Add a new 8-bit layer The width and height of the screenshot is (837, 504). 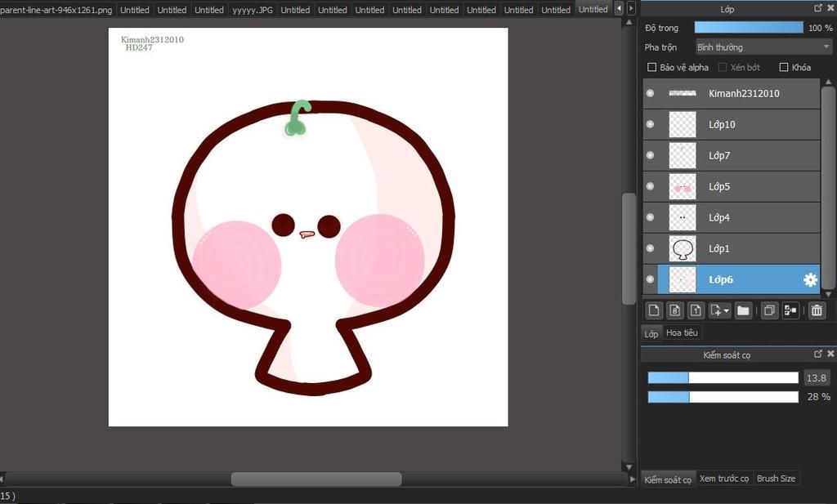point(674,310)
